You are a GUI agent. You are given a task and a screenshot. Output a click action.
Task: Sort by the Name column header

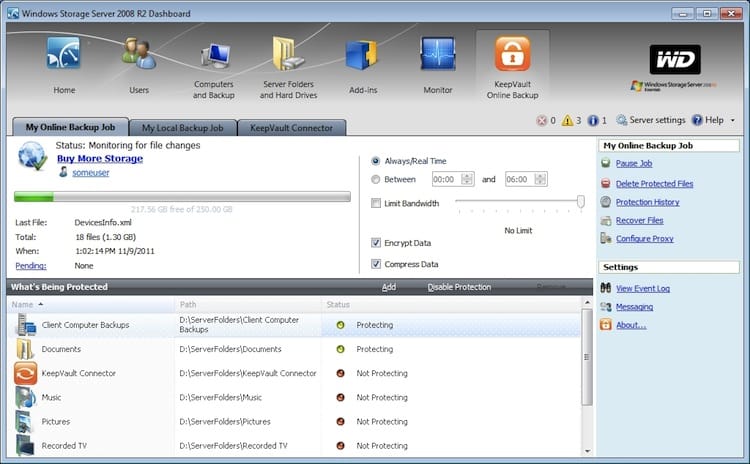coord(90,305)
